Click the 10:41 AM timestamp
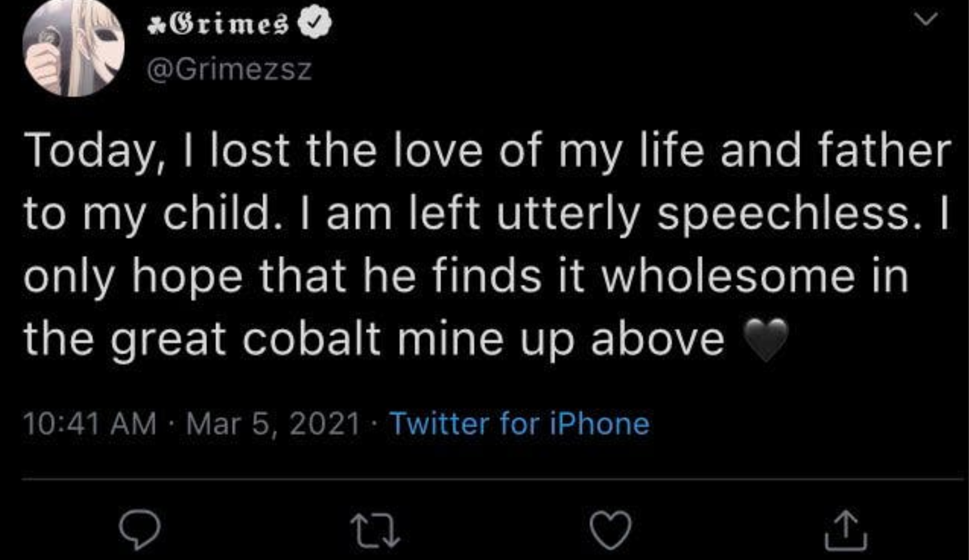The height and width of the screenshot is (560, 969). tap(90, 424)
